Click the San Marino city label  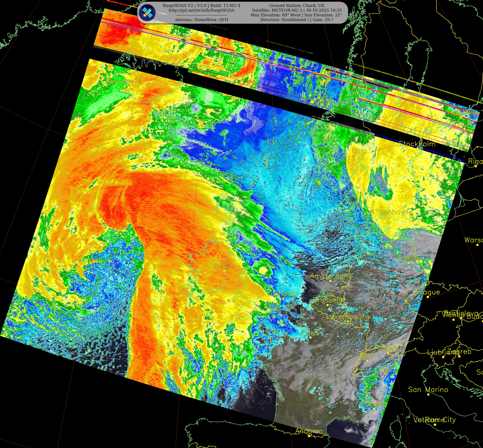coord(428,390)
